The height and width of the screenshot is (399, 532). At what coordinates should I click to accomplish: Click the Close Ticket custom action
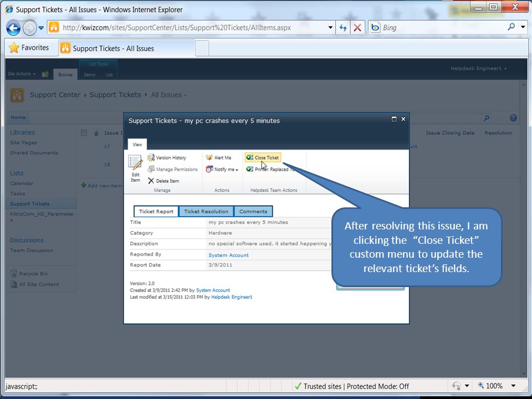(263, 158)
